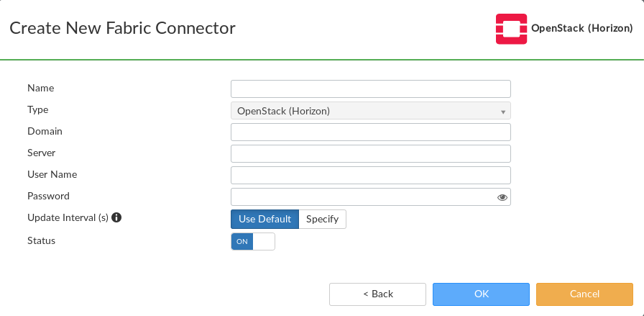
Task: Go back with the < Back button
Action: [x=378, y=294]
